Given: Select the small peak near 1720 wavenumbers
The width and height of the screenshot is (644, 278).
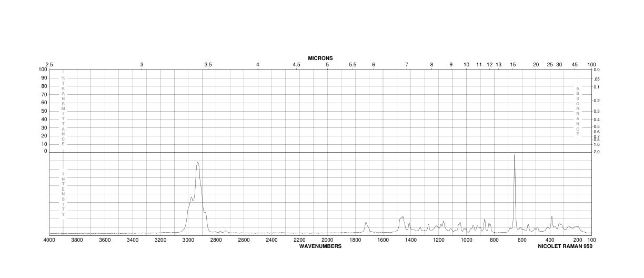Looking at the screenshot, I should [x=366, y=223].
